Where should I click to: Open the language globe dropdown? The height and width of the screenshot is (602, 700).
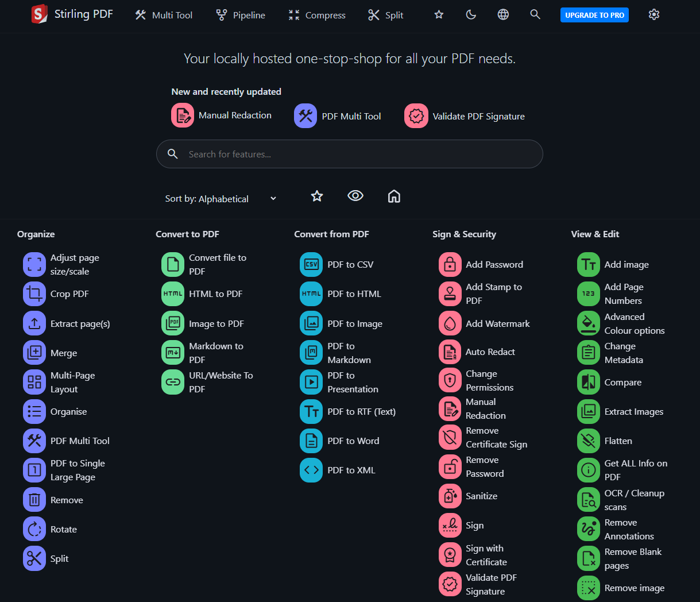click(x=503, y=15)
